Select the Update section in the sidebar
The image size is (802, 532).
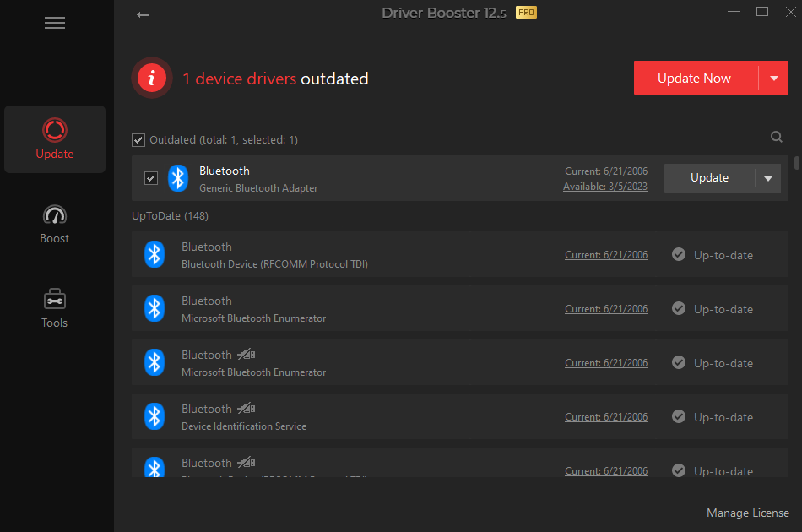(54, 139)
